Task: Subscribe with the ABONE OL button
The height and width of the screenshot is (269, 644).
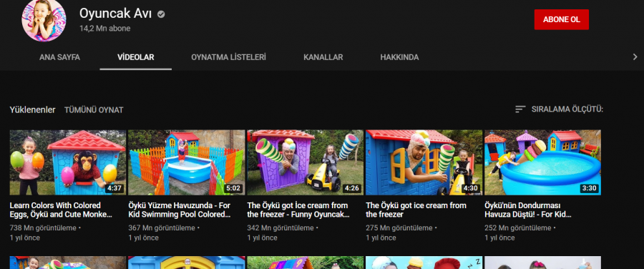Action: point(562,20)
